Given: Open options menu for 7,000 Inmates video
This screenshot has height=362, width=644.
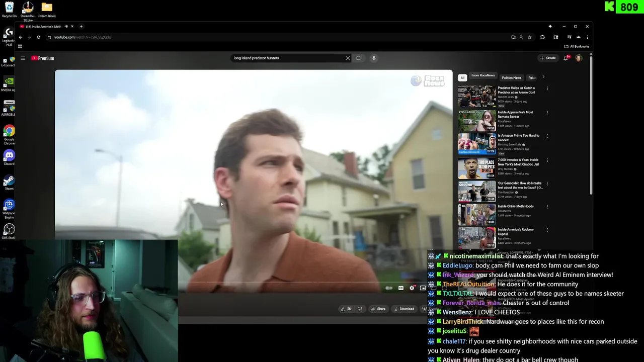Looking at the screenshot, I should click(x=547, y=160).
